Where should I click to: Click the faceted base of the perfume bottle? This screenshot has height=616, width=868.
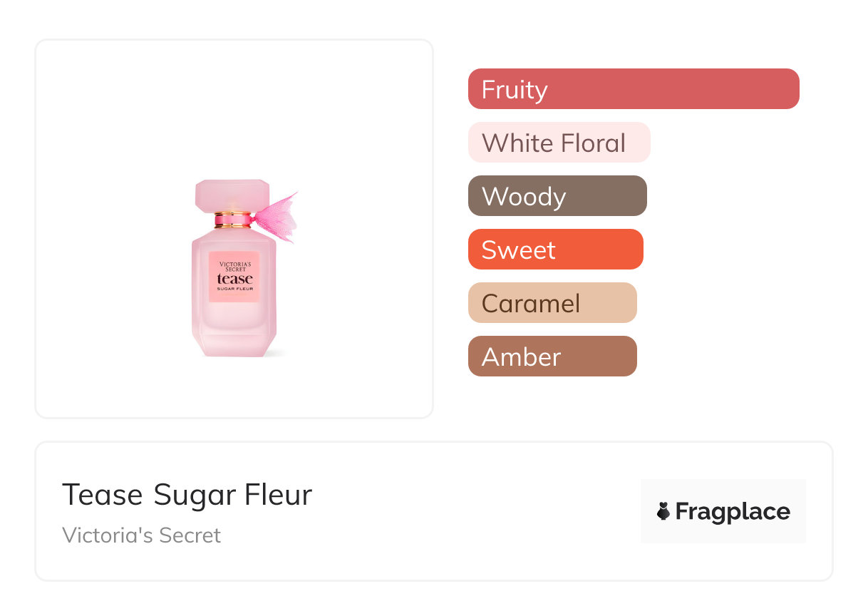coord(234,343)
